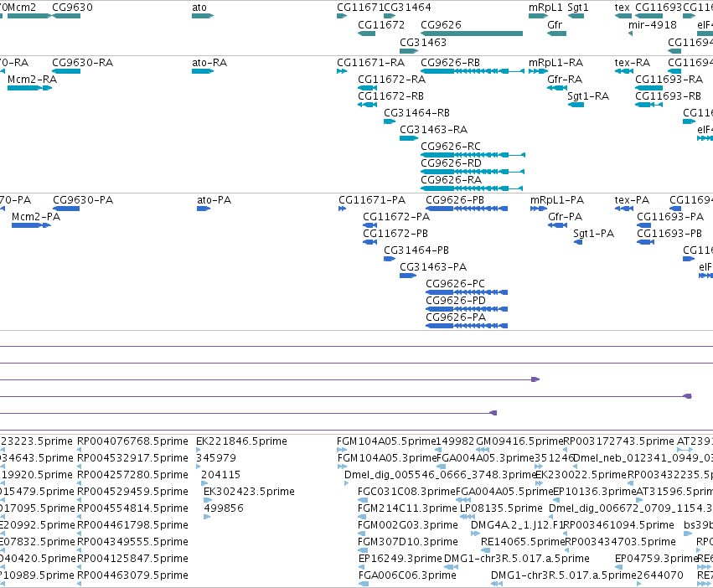The width and height of the screenshot is (713, 588).
Task: Select the Gfr-PA protein label
Action: click(566, 217)
